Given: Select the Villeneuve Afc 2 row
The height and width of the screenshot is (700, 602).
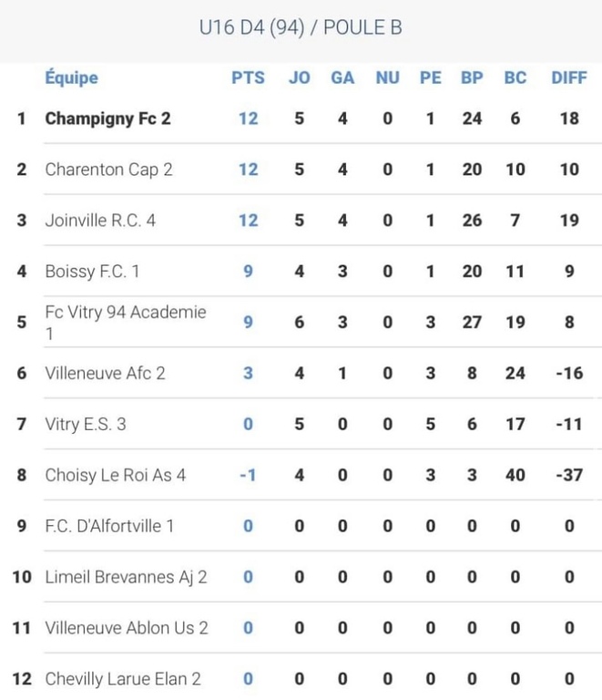Looking at the screenshot, I should [x=105, y=373].
